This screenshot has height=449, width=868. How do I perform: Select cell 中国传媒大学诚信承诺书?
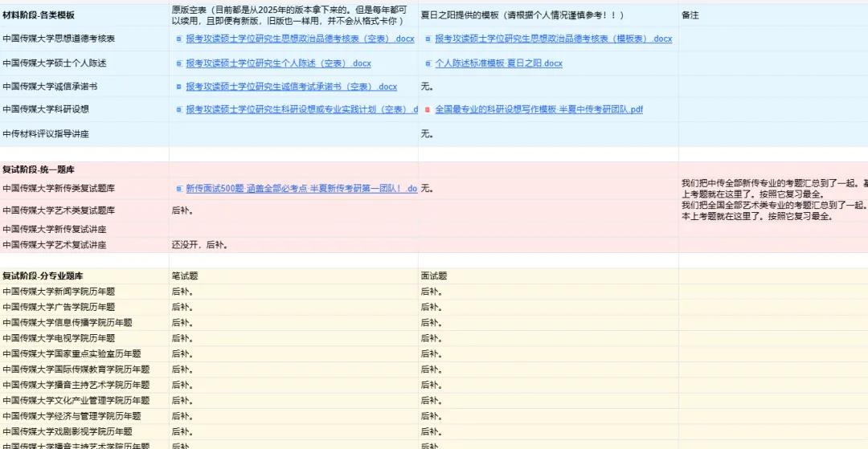click(84, 87)
